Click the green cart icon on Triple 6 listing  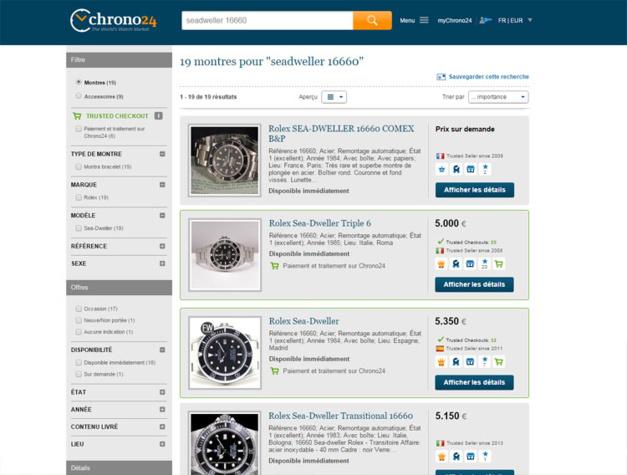[498, 264]
